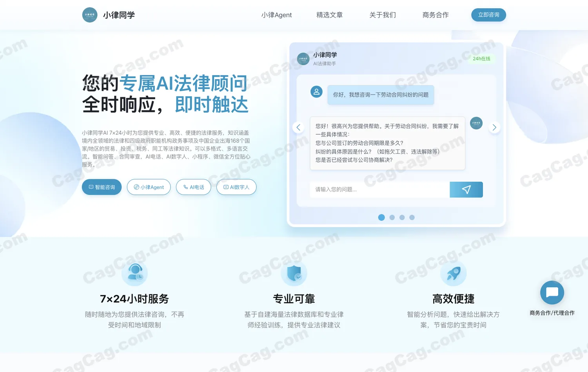
Task: Select 商务合作 in the top navigation
Action: click(436, 15)
